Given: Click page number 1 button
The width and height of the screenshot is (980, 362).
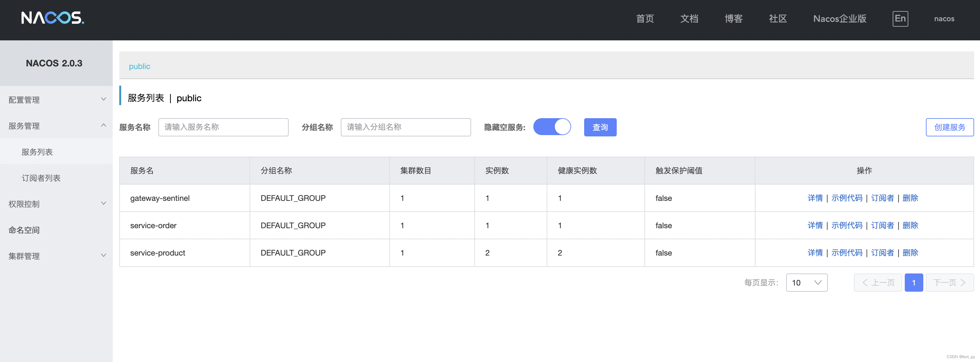Looking at the screenshot, I should 914,283.
